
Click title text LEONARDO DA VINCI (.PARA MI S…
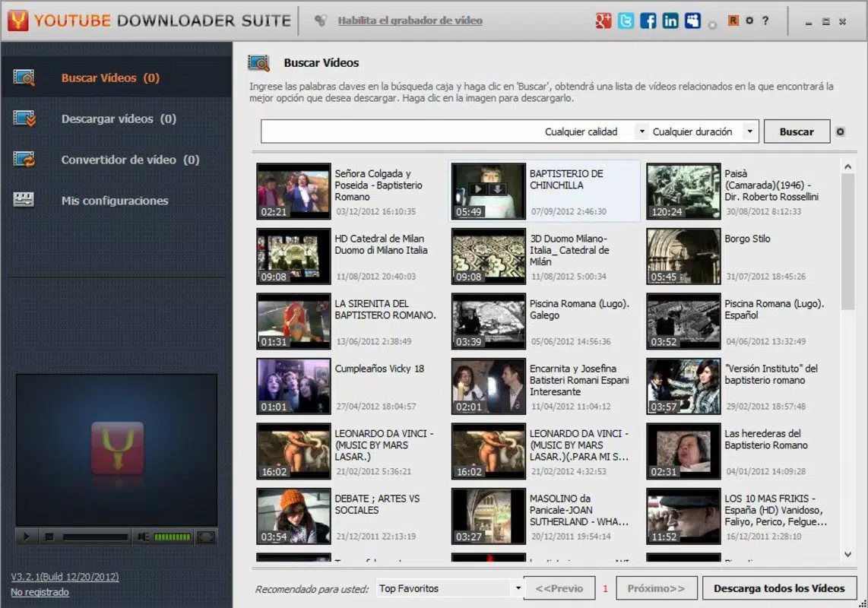(x=579, y=445)
